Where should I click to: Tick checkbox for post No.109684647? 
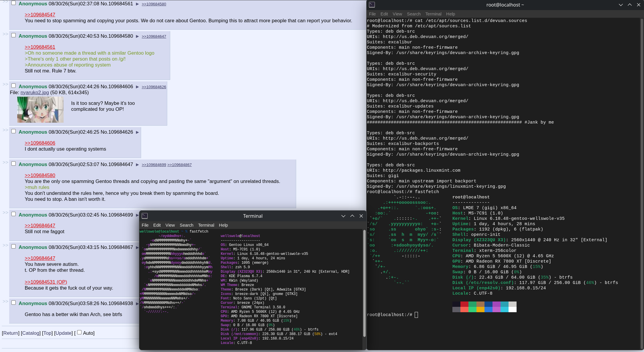click(x=13, y=164)
